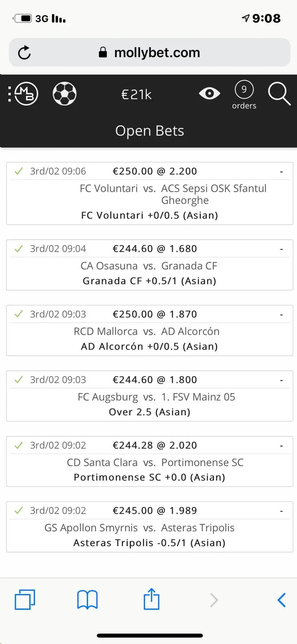Screen dimensions: 297x644
Task: Open the 9 orders counter
Action: (244, 95)
